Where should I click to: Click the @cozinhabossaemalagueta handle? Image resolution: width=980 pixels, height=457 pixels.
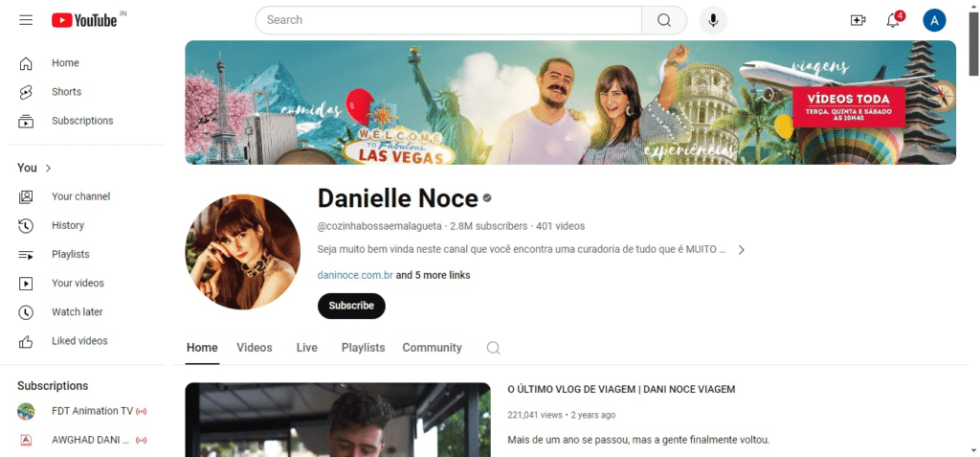tap(379, 226)
